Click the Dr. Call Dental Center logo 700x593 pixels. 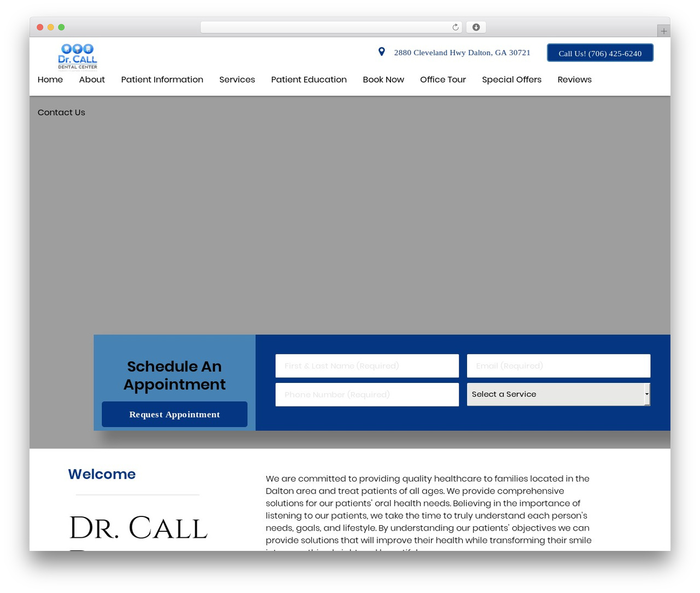pos(78,57)
